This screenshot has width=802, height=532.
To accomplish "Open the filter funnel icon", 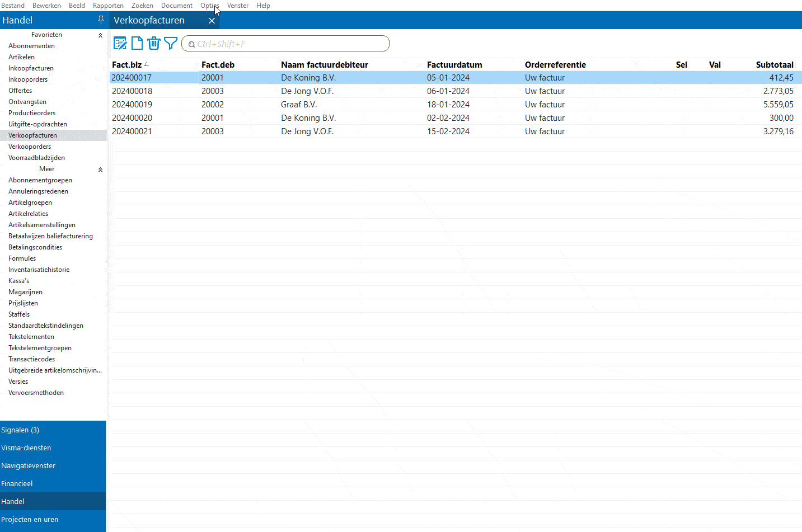I will pos(171,43).
